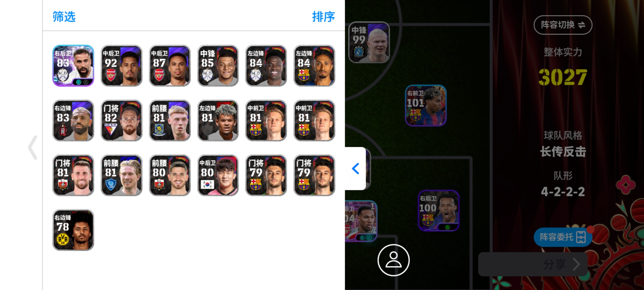This screenshot has width=644, height=290.
Task: Select the 中后卫 80 Korea flag card
Action: (x=218, y=175)
